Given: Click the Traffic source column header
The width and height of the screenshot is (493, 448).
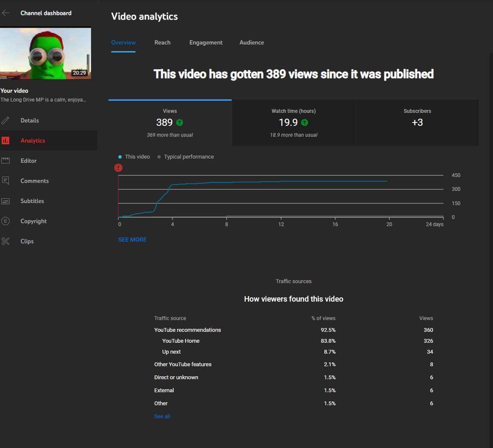Looking at the screenshot, I should pos(170,318).
